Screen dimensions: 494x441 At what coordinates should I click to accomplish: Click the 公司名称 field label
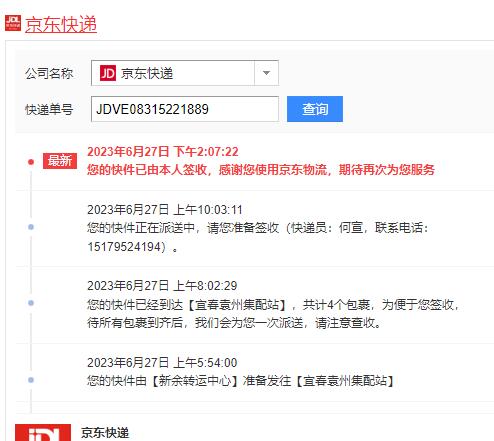(49, 73)
